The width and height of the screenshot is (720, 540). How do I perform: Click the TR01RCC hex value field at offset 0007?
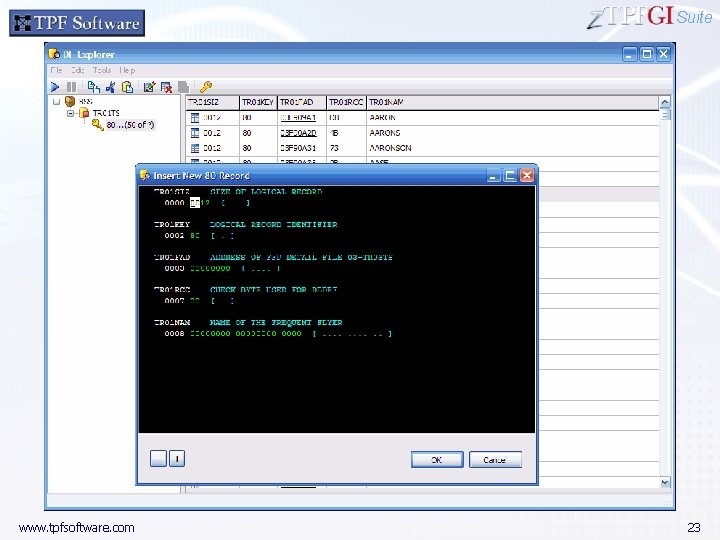195,301
